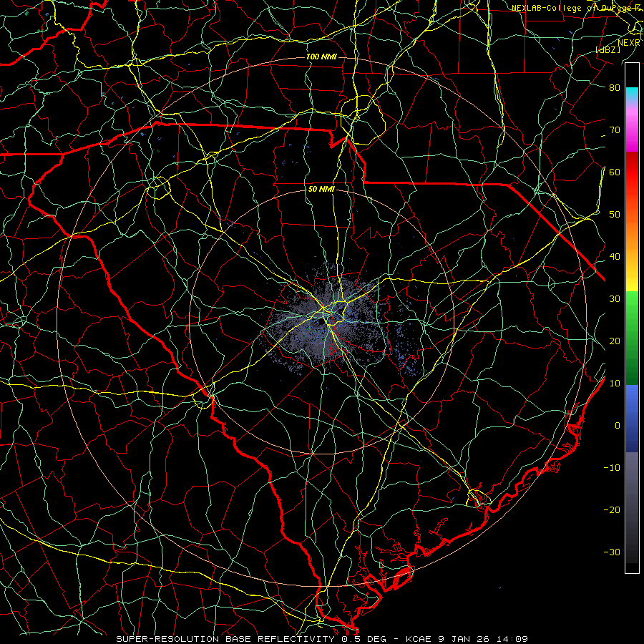The image size is (644, 644).
Task: Click the green segment of the reflectivity color bar
Action: [x=632, y=338]
